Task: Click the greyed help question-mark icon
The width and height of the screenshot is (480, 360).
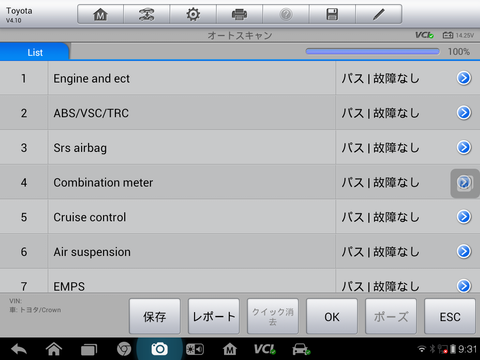Action: [x=286, y=14]
